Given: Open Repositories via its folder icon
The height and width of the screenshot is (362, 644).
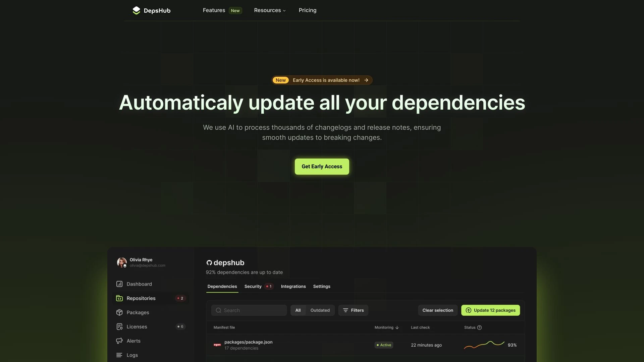Looking at the screenshot, I should 120,298.
